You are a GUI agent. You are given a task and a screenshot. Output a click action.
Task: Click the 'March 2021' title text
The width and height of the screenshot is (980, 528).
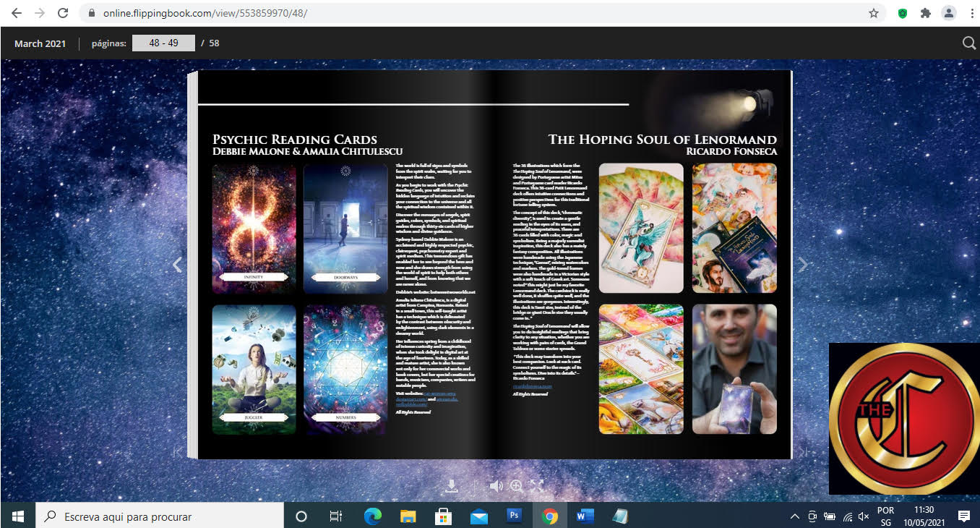40,43
